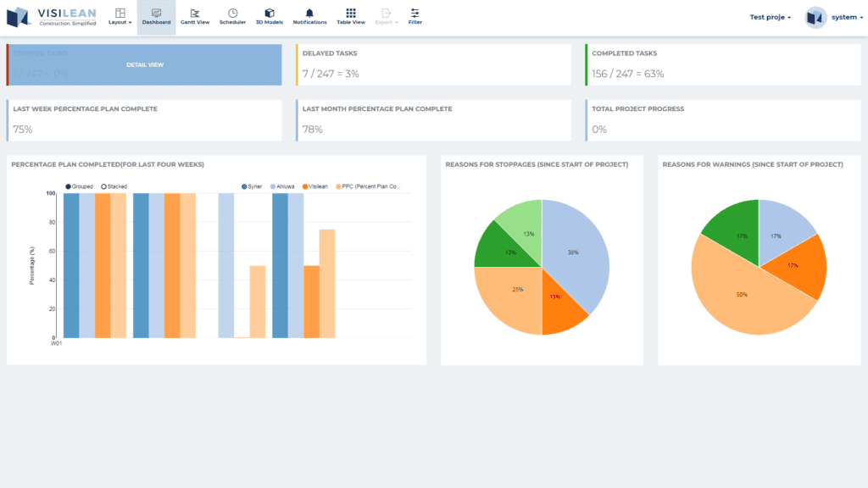Screen dimensions: 868x488
Task: Switch to Table View grid icon
Action: click(x=351, y=14)
